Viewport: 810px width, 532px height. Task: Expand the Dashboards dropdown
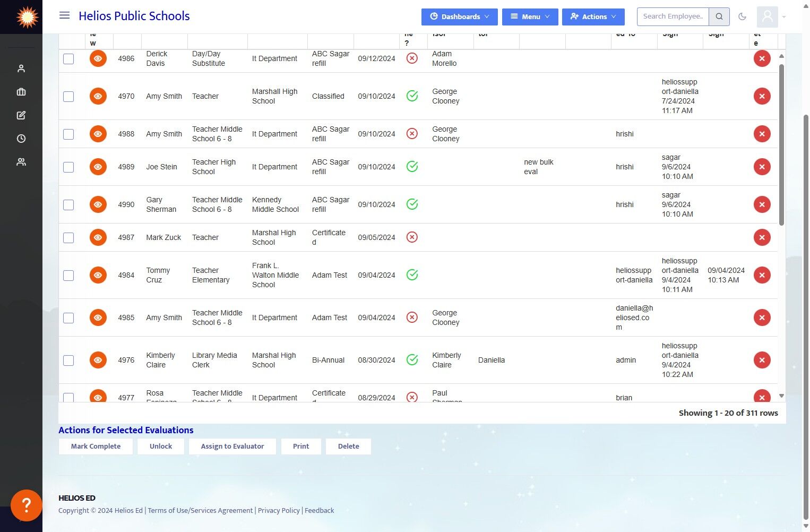[x=460, y=16]
